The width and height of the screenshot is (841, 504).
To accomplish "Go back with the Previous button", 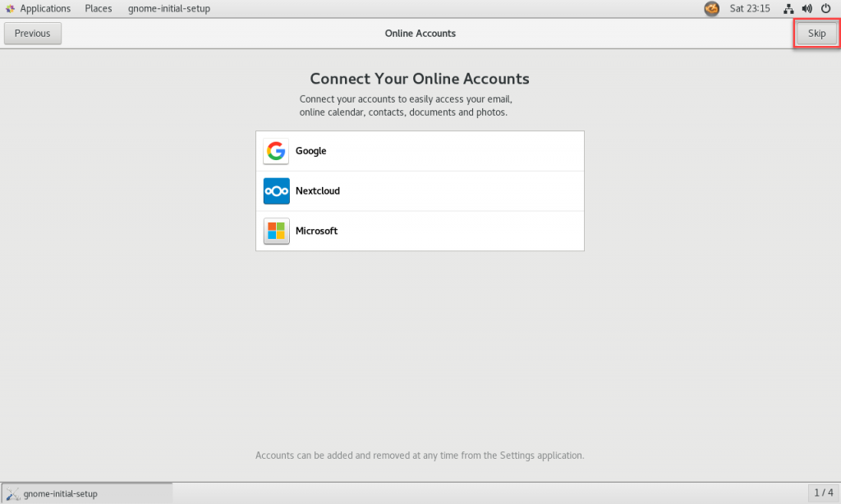I will tap(33, 33).
